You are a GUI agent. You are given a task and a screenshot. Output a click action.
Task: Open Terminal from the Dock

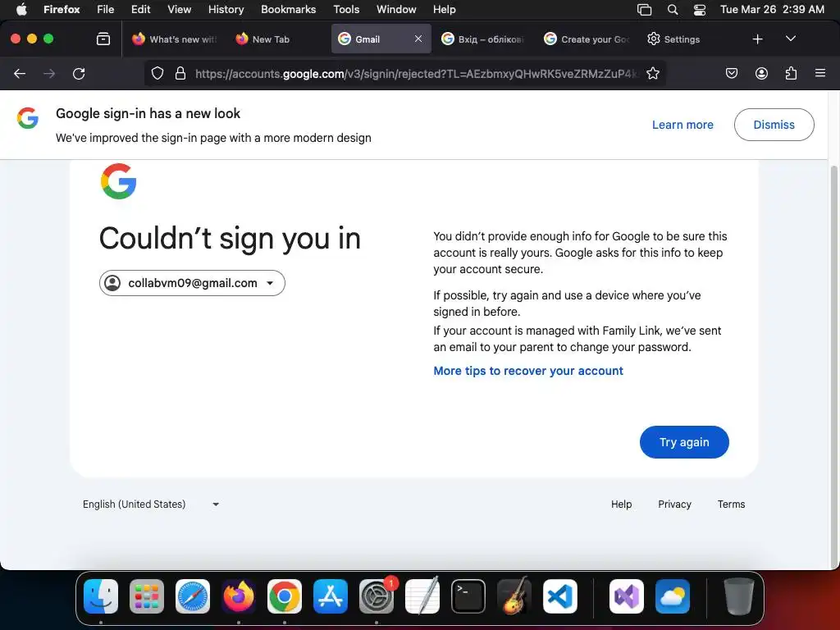point(468,596)
